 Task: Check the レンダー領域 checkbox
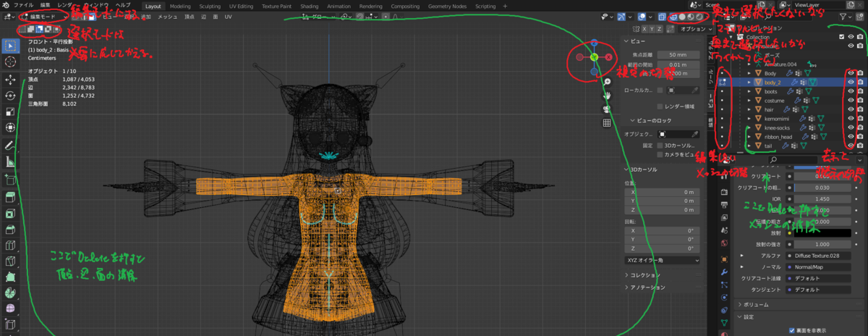[x=660, y=106]
